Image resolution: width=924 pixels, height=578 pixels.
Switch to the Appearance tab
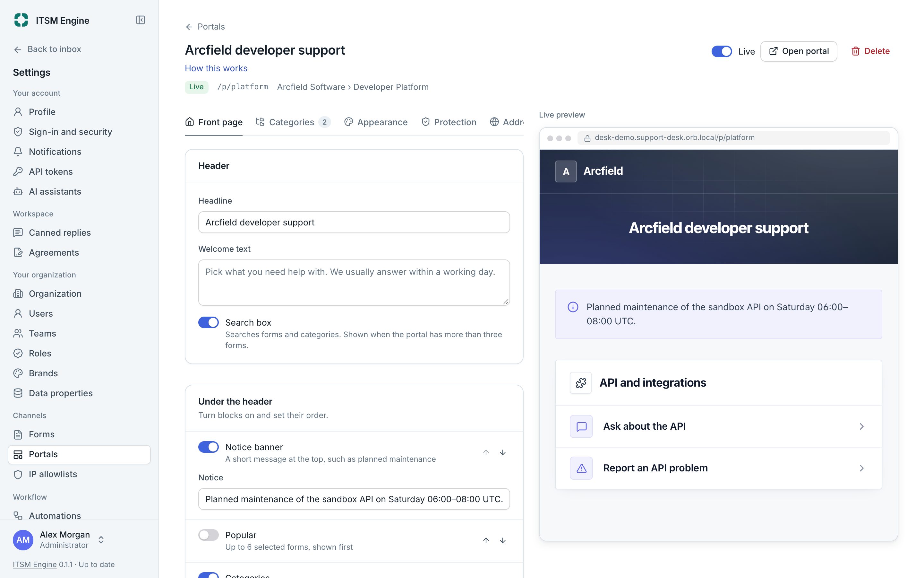click(376, 122)
